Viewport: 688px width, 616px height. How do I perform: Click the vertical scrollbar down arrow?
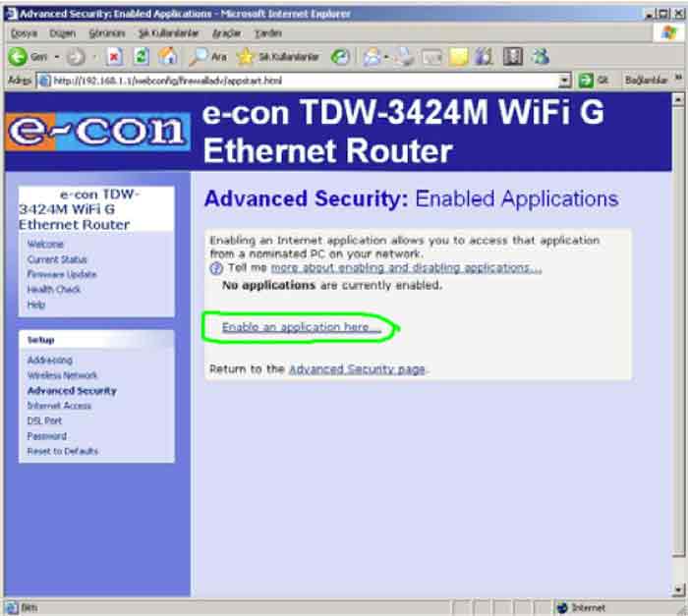coord(678,589)
